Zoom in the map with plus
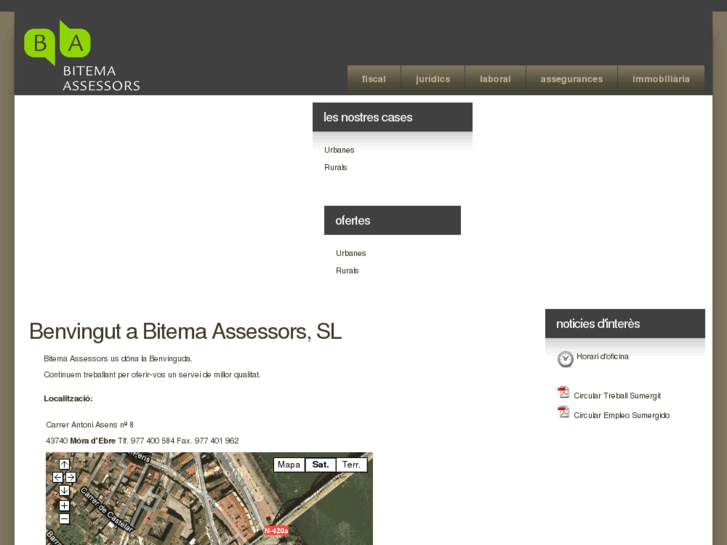 [64, 505]
